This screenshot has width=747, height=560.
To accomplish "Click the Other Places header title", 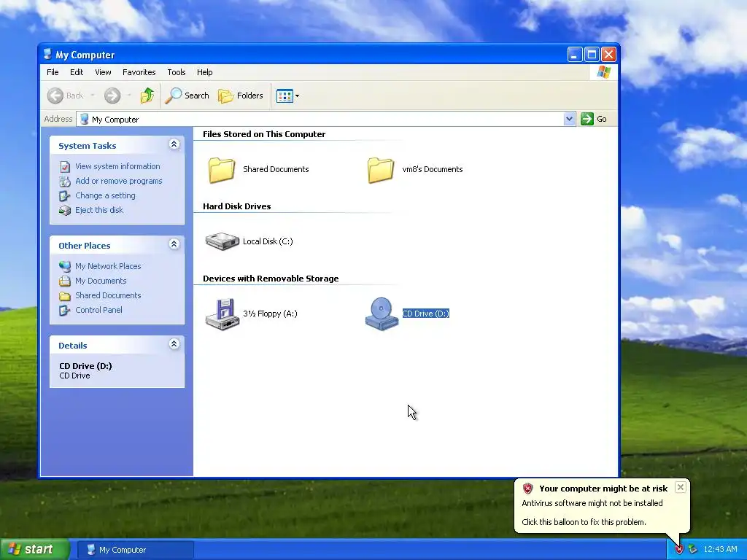I will pyautogui.click(x=85, y=246).
